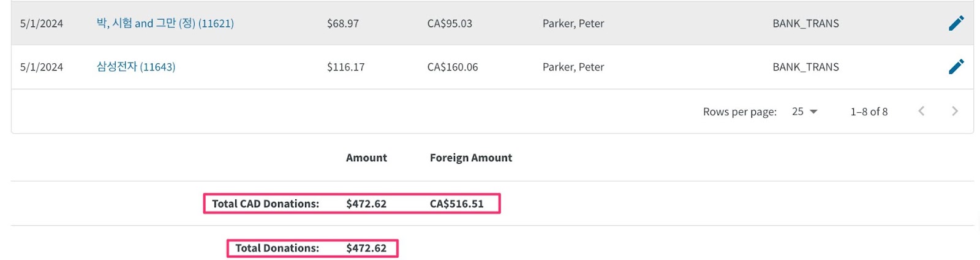Click Parker, Peter in the 삼성전자 row
This screenshot has height=260, width=980.
pos(573,67)
